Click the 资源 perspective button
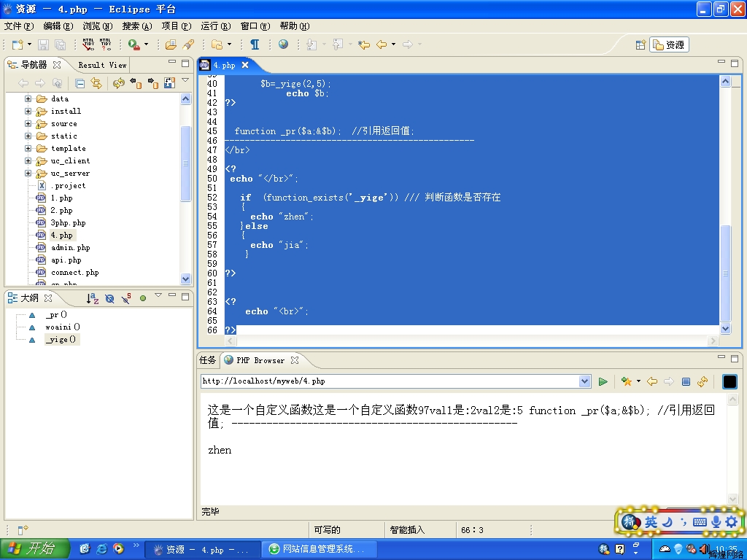The height and width of the screenshot is (560, 747). pyautogui.click(x=669, y=44)
